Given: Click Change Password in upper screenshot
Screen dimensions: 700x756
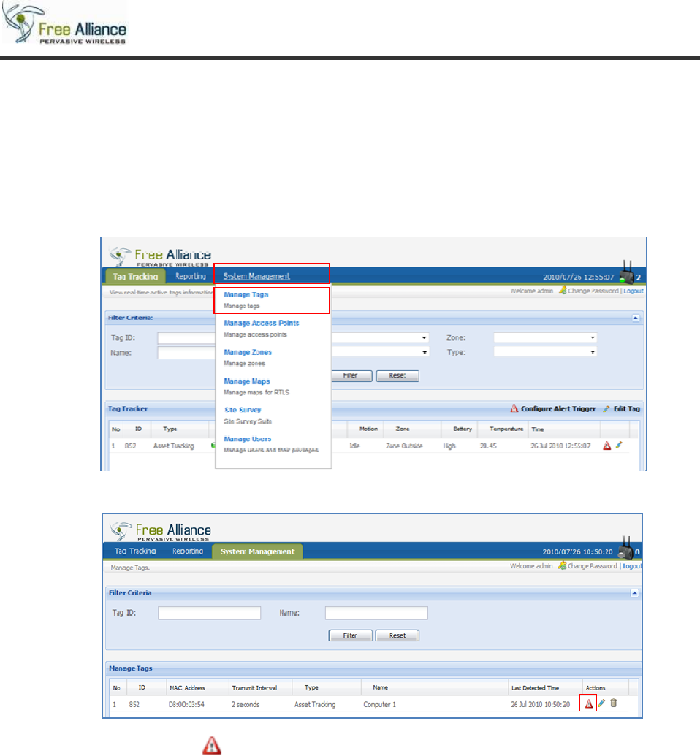Looking at the screenshot, I should click(593, 291).
